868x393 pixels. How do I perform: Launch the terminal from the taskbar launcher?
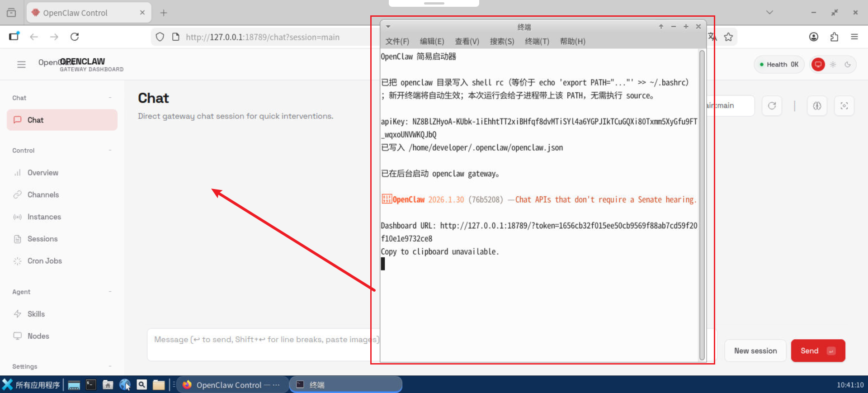click(x=91, y=385)
